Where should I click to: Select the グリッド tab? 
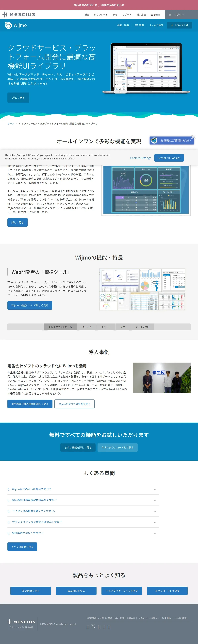[87, 327]
